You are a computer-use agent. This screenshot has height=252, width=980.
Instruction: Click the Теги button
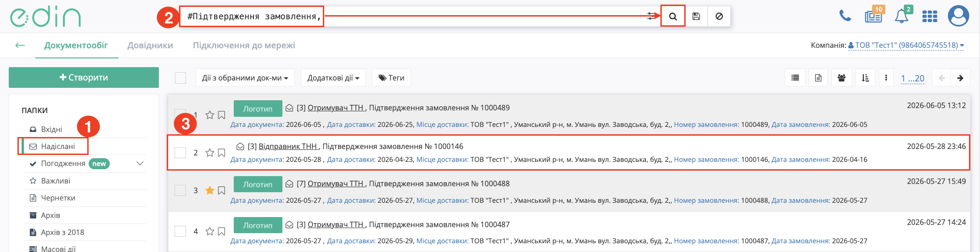(391, 78)
